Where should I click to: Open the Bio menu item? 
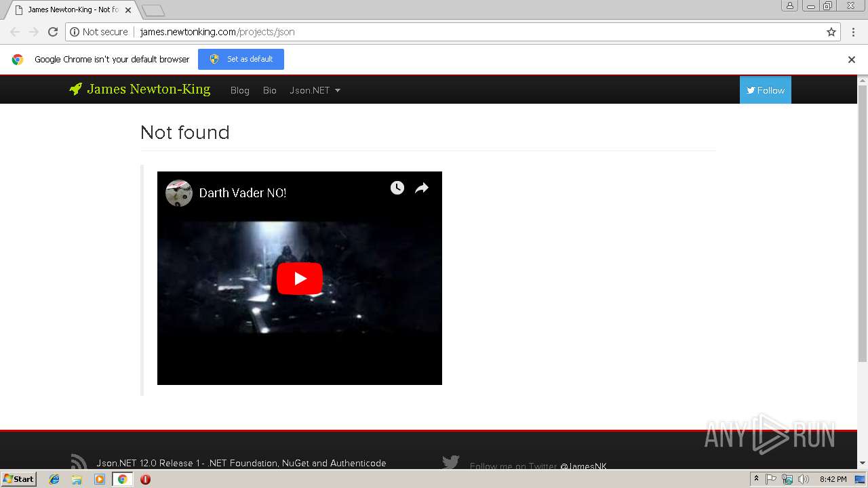270,90
